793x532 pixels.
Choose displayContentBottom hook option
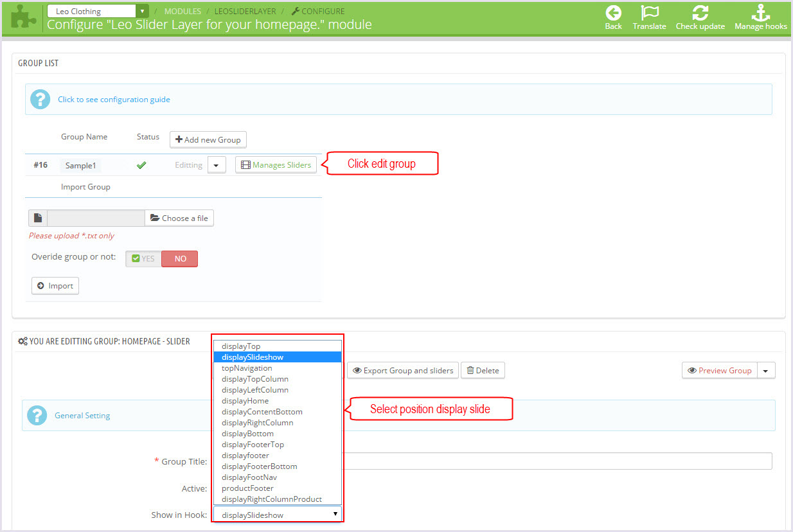[278, 412]
